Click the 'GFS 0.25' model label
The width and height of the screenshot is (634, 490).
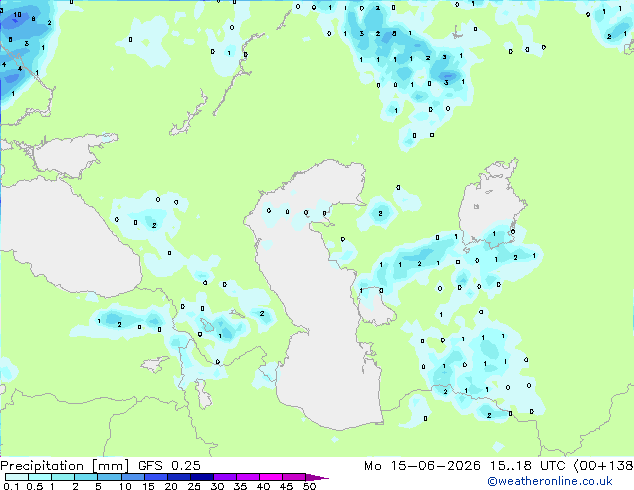[x=169, y=466]
